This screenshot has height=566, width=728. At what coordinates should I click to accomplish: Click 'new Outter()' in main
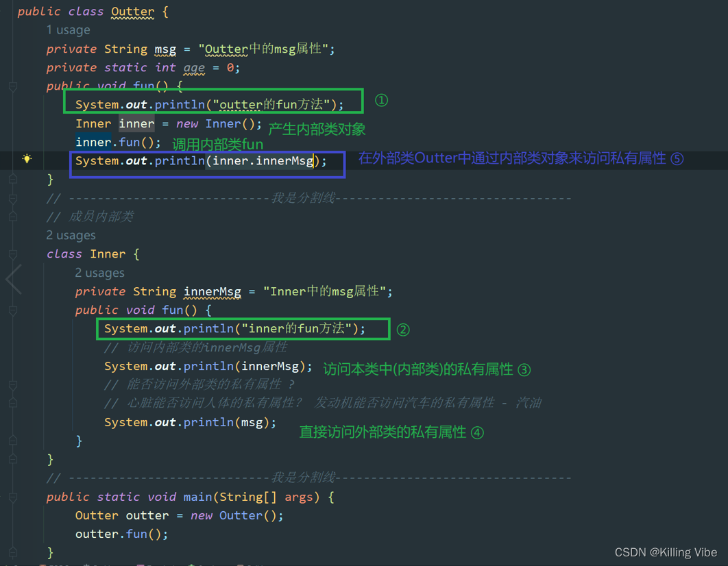tap(234, 516)
